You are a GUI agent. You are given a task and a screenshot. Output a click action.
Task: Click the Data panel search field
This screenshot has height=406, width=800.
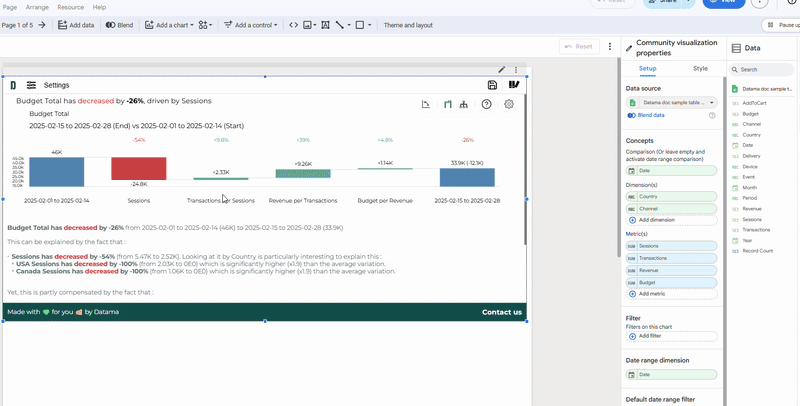point(761,69)
